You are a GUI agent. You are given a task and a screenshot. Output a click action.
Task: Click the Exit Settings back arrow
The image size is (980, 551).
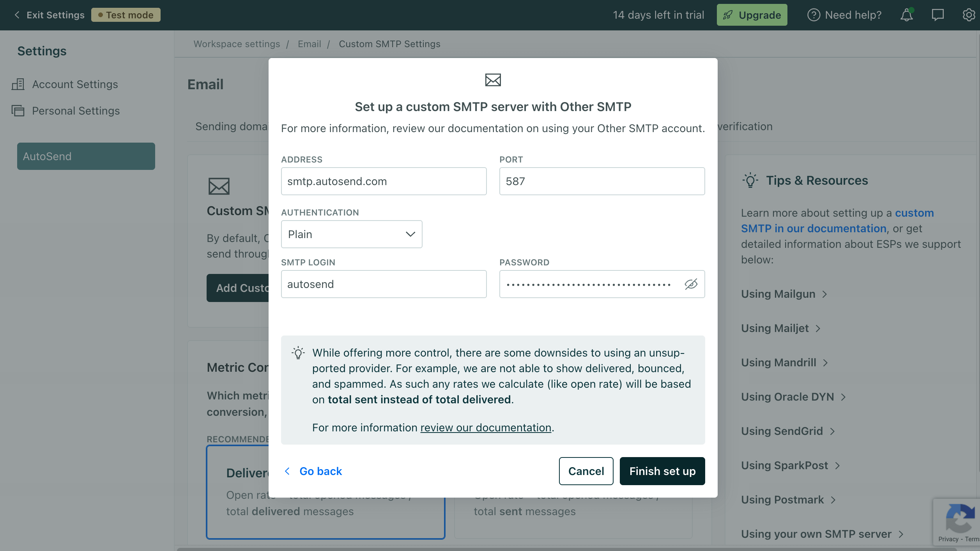tap(17, 15)
